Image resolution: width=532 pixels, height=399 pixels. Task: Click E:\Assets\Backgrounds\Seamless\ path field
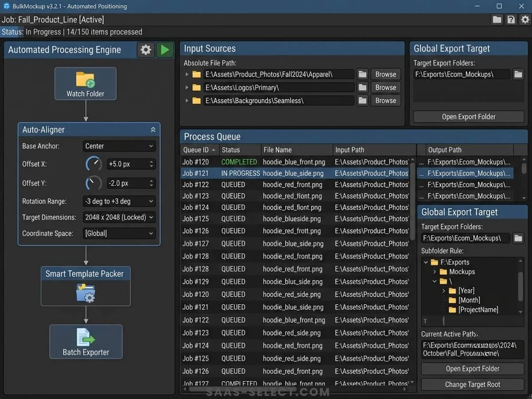pyautogui.click(x=279, y=101)
